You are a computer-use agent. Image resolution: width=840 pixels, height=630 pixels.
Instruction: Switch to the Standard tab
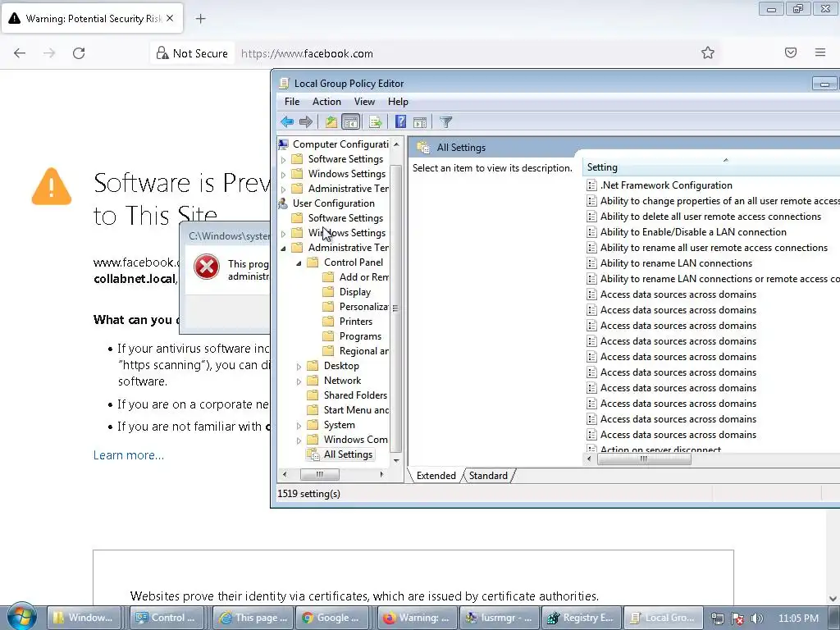[488, 476]
